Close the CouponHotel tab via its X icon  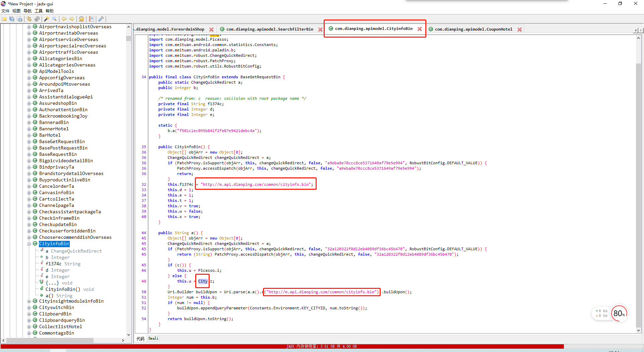(520, 30)
